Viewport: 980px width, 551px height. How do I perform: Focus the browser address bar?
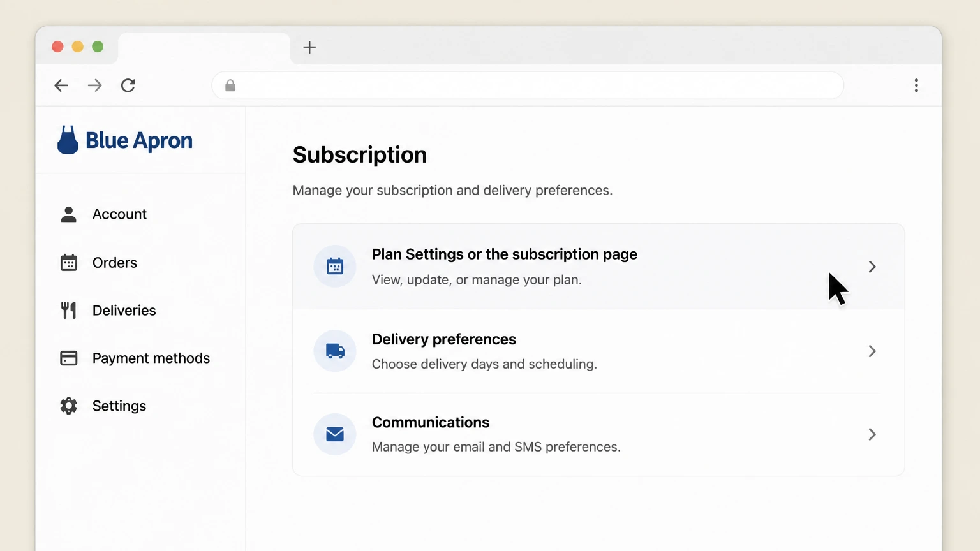coord(528,85)
